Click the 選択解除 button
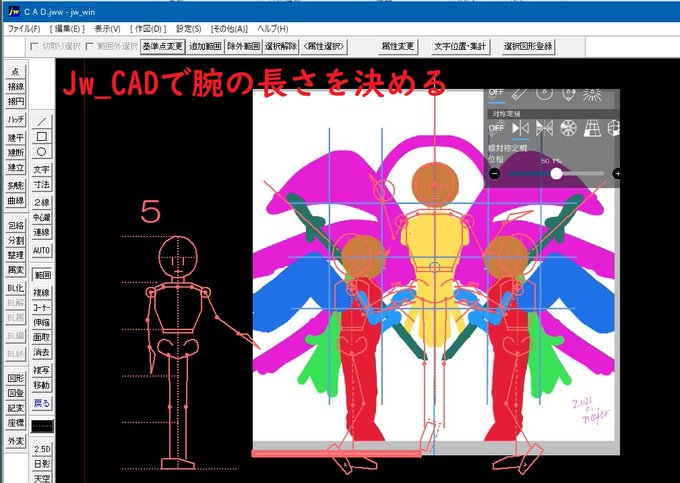Image resolution: width=680 pixels, height=483 pixels. click(281, 46)
